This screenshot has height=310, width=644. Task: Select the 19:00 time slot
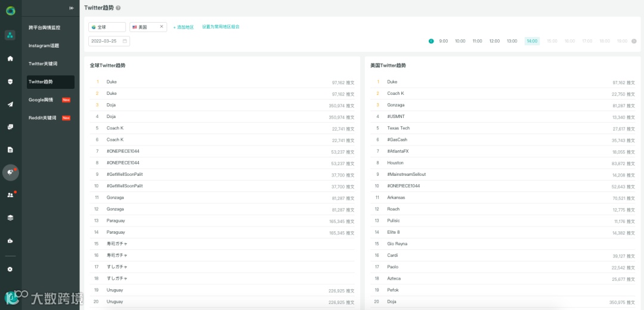pos(622,41)
